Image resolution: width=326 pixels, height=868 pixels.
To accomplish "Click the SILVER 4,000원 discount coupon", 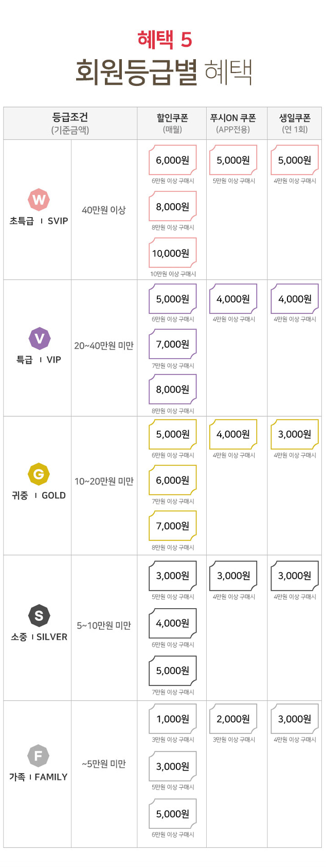I will tap(173, 623).
